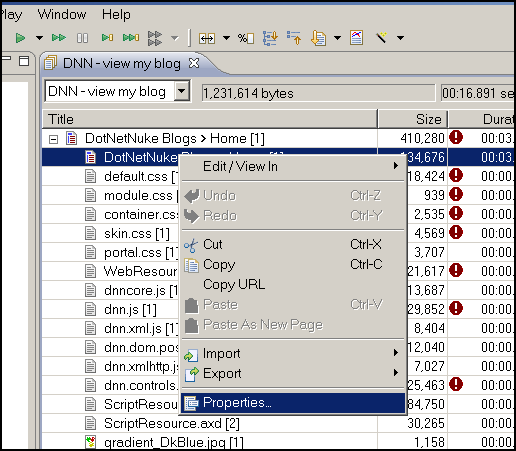
Task: Click the percent page icon
Action: click(246, 38)
